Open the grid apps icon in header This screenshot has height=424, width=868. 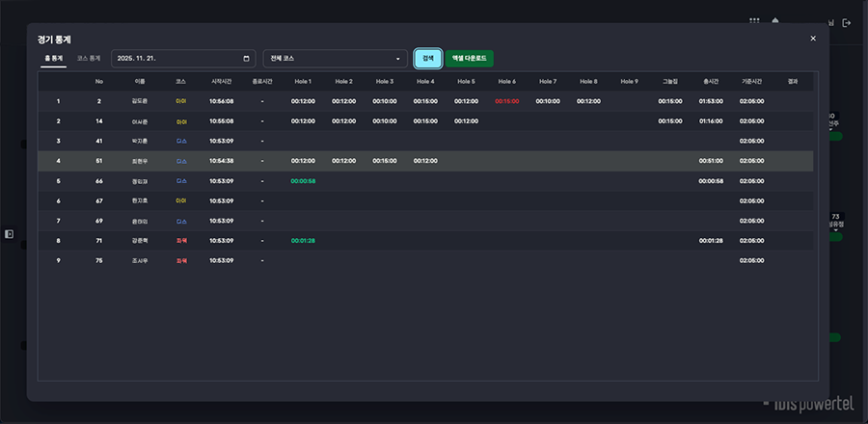coord(754,21)
